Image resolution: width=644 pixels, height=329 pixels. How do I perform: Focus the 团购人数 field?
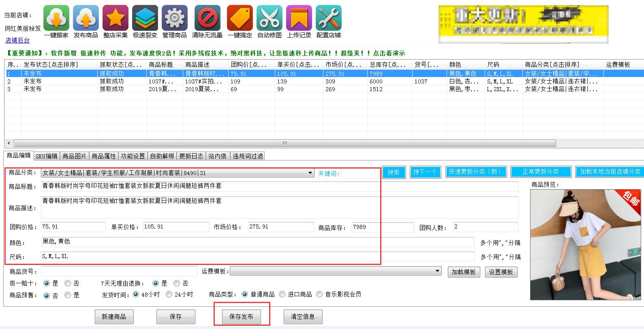[486, 227]
